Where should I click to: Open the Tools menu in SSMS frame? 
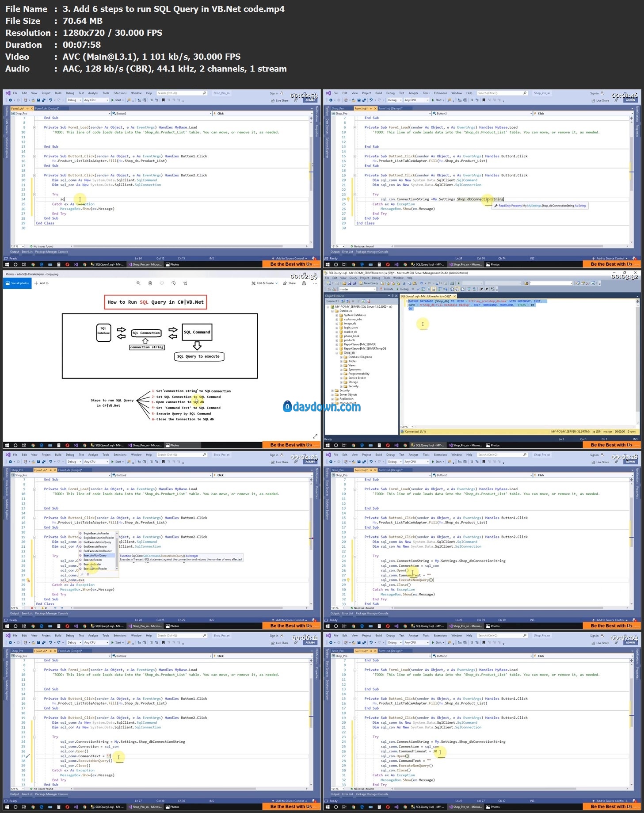pos(387,278)
